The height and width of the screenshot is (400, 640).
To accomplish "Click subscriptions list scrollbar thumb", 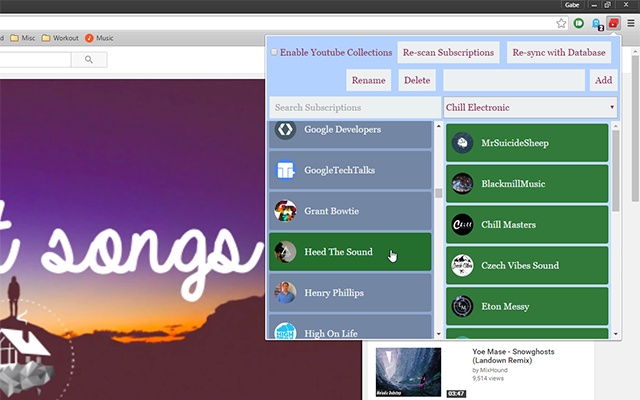I will pos(439,193).
